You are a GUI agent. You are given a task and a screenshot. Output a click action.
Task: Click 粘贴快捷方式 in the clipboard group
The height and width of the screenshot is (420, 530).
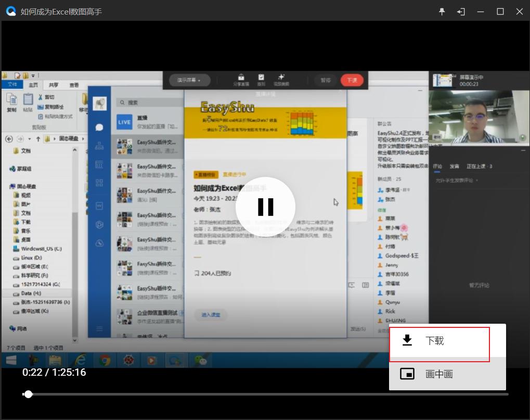[x=56, y=117]
